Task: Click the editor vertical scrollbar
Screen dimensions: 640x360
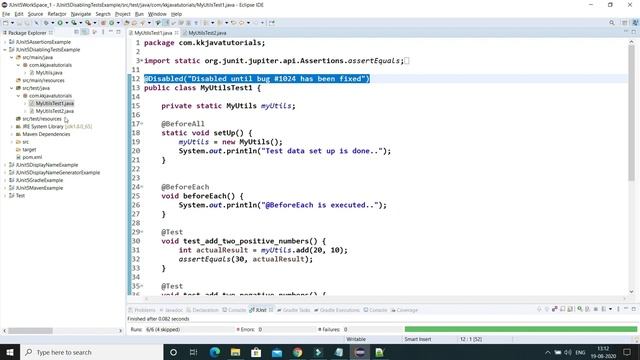Action: tap(631, 112)
